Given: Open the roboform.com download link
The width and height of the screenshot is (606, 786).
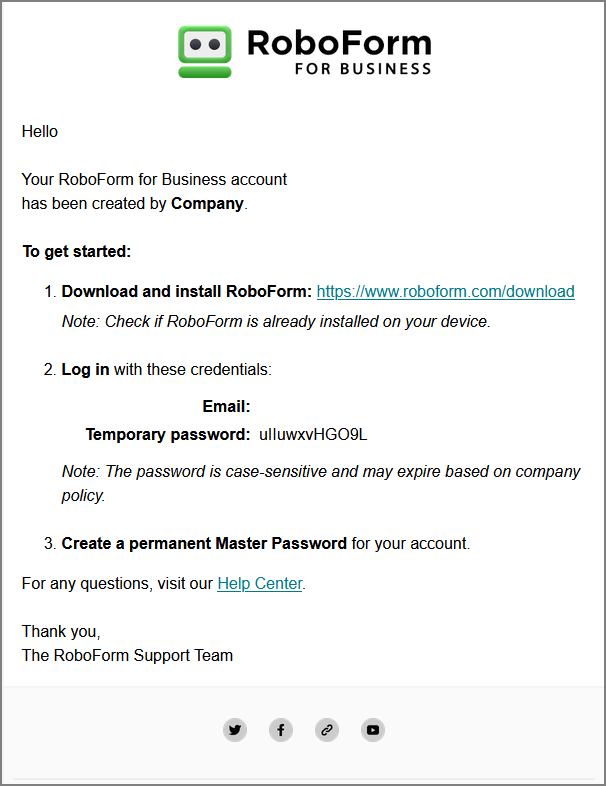Looking at the screenshot, I should pos(445,292).
